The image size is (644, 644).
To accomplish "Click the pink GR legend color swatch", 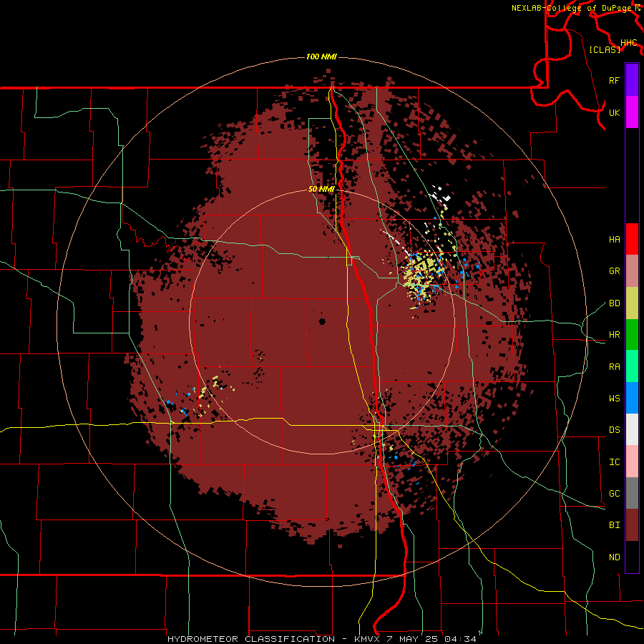I will pos(632,271).
